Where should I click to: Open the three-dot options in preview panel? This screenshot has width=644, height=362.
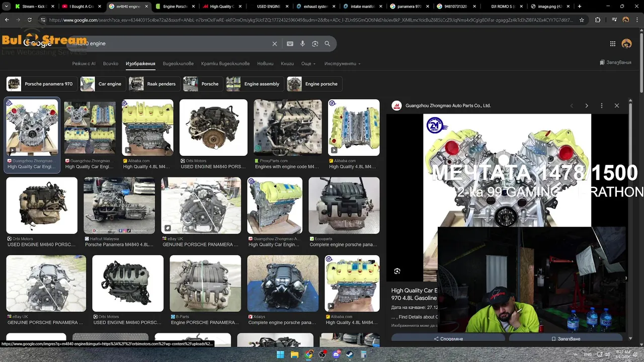pos(602,106)
